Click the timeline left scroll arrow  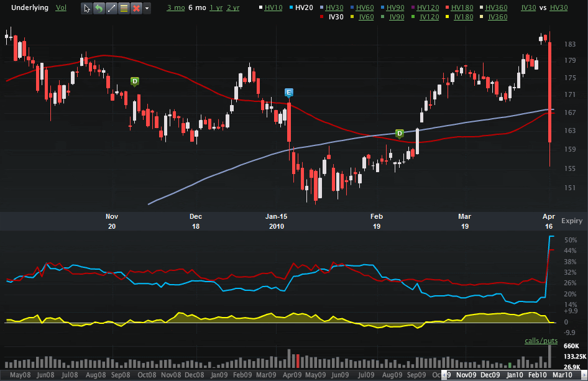tap(444, 375)
